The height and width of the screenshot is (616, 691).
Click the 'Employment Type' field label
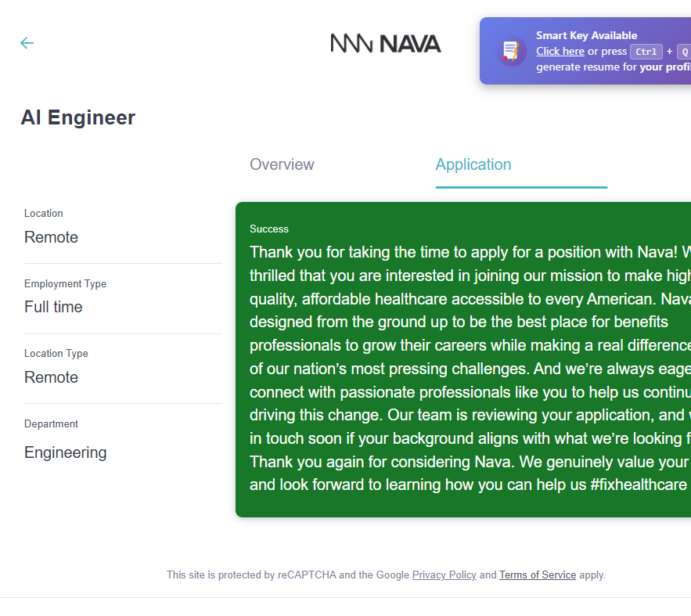coord(65,283)
